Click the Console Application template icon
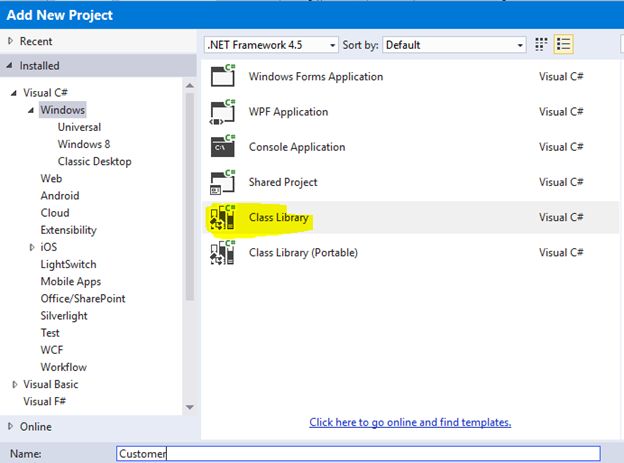624x463 pixels. (x=223, y=146)
